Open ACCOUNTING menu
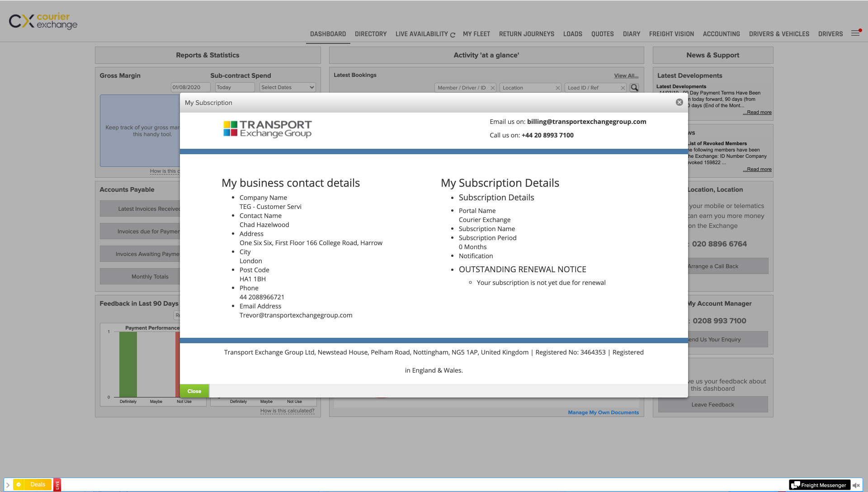This screenshot has height=492, width=868. point(722,34)
